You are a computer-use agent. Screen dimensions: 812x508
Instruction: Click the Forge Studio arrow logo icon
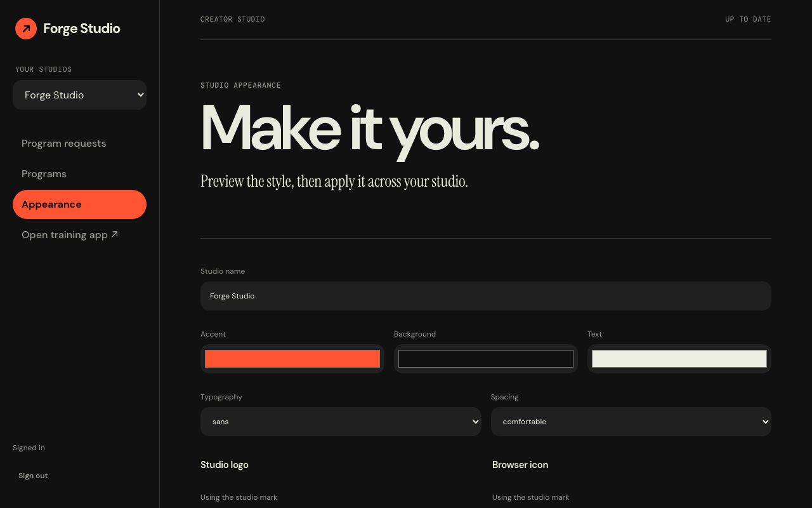point(26,29)
